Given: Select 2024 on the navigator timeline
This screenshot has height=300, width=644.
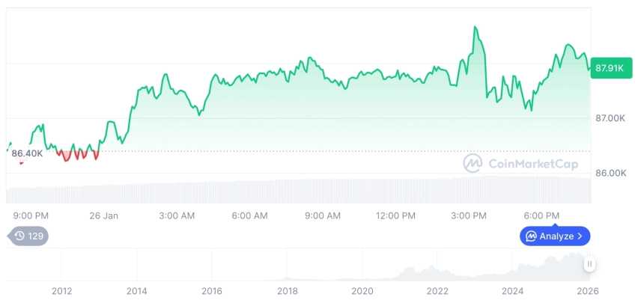Looking at the screenshot, I should coord(512,290).
